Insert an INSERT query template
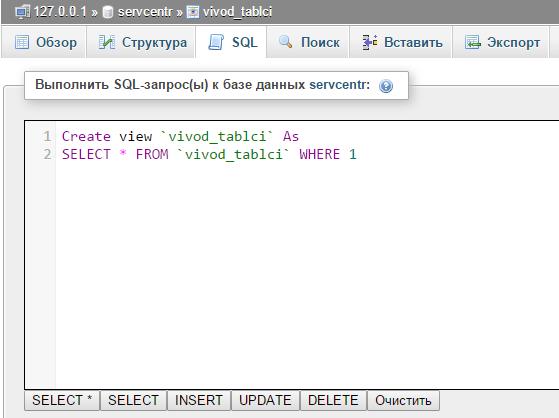This screenshot has height=418, width=559. pyautogui.click(x=199, y=401)
